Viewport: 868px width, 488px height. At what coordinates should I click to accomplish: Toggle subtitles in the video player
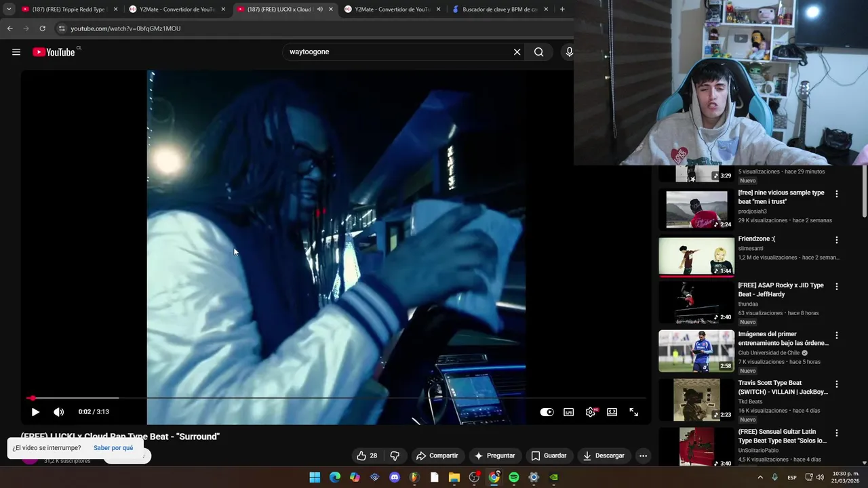tap(569, 412)
